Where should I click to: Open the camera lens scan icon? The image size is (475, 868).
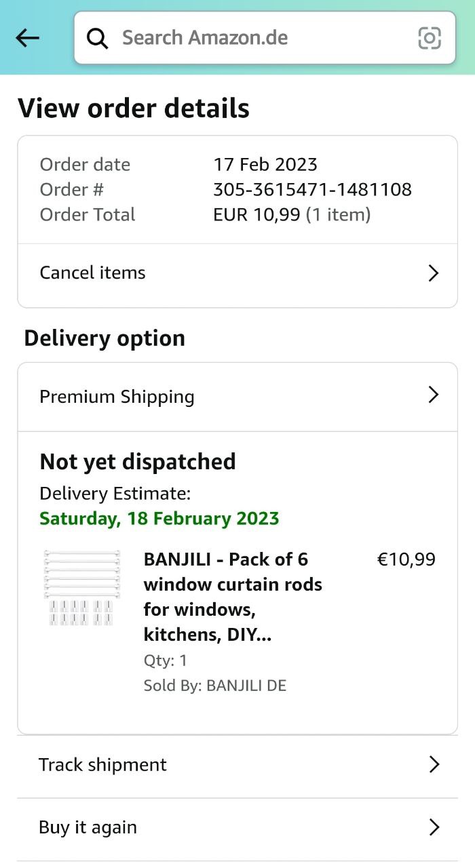tap(430, 38)
